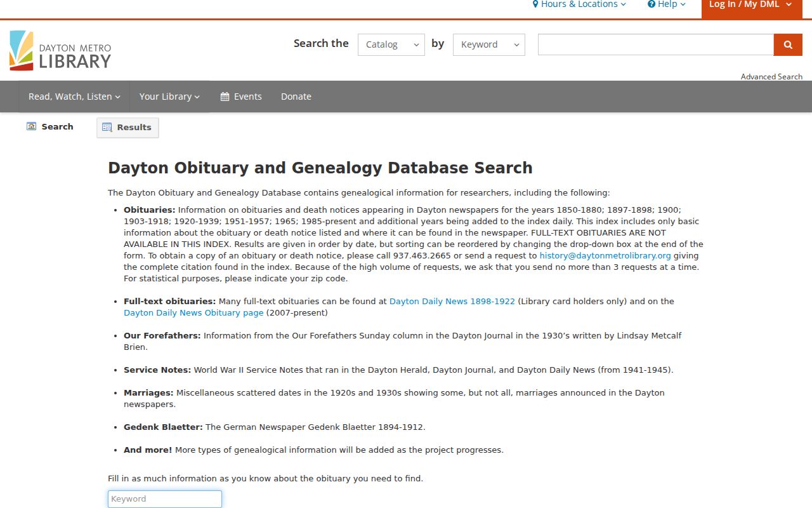
Task: Expand the Help menu
Action: tap(667, 4)
